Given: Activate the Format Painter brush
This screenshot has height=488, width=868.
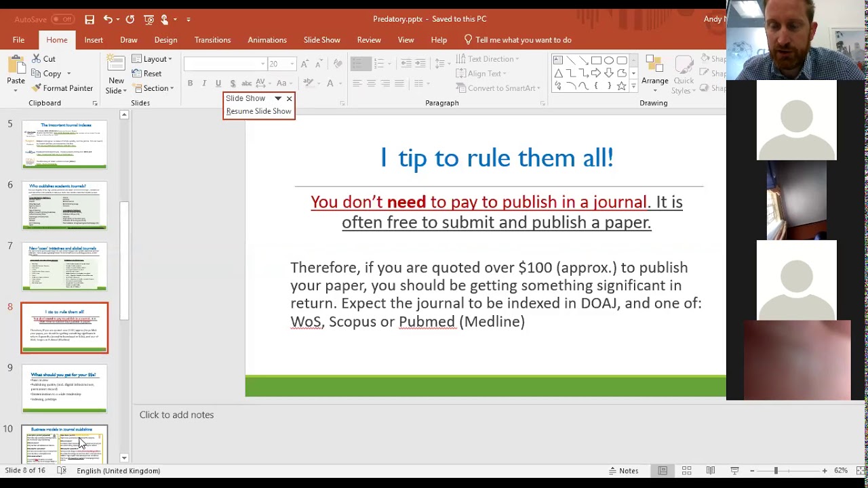Looking at the screenshot, I should [61, 88].
